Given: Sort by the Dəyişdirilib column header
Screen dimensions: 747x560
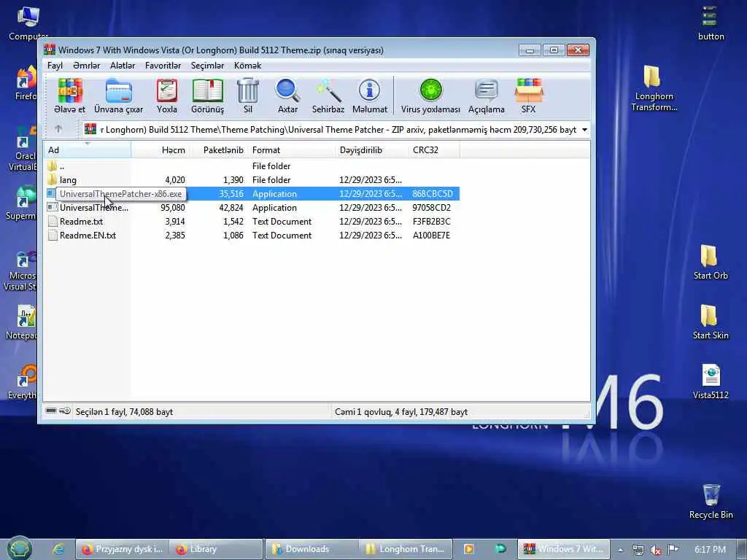Looking at the screenshot, I should (371, 150).
